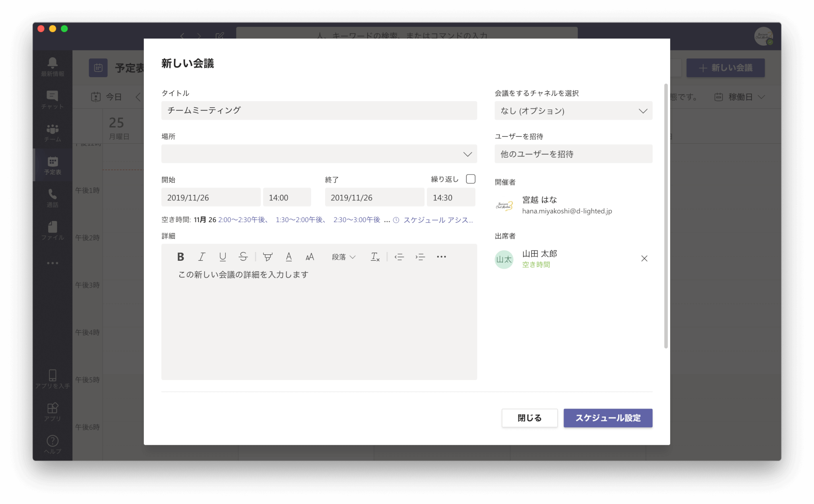Open the font color picker
Viewport: 814px width, 504px height.
tap(289, 257)
